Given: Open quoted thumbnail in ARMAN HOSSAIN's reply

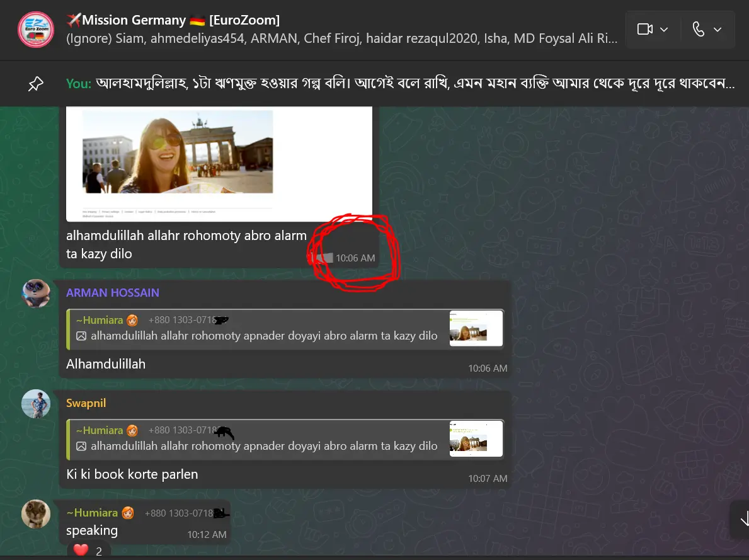Looking at the screenshot, I should click(x=476, y=329).
